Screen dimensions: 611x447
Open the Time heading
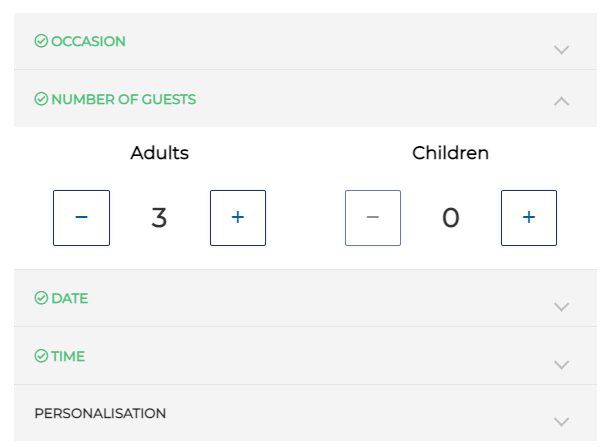68,356
